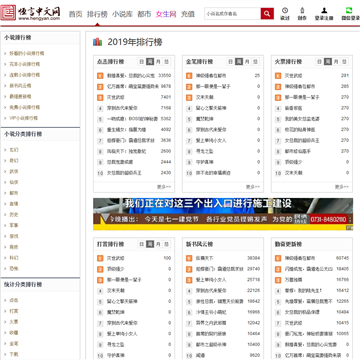The width and height of the screenshot is (360, 360).
Task: Open 历史 category in sidebar
Action: tap(14, 215)
